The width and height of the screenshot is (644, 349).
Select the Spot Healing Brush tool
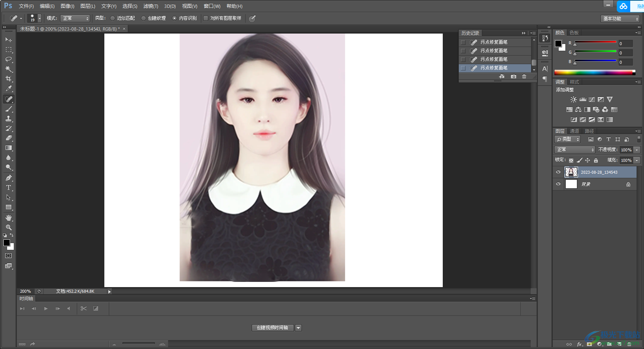(x=9, y=99)
